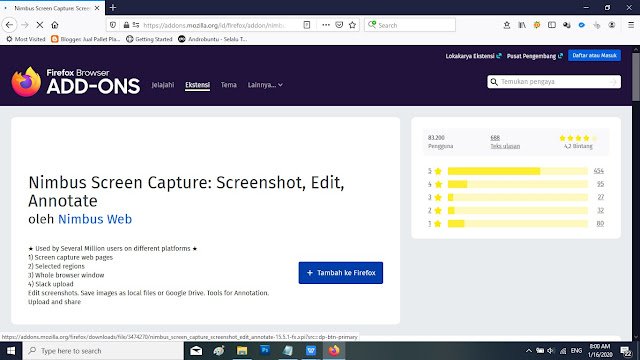The image size is (640, 360).
Task: Save page to Pocket icon
Action: coord(339,25)
